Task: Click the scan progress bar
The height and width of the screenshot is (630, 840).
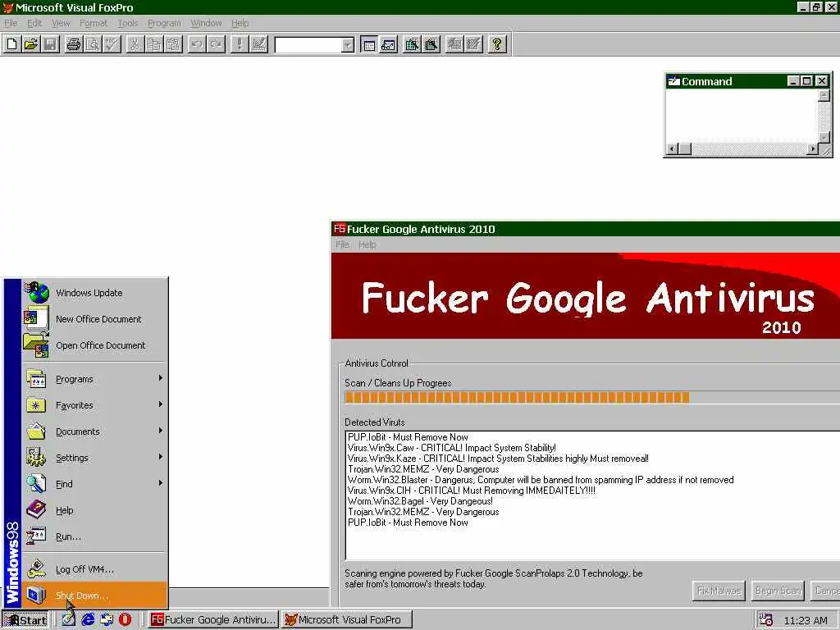Action: [x=592, y=398]
